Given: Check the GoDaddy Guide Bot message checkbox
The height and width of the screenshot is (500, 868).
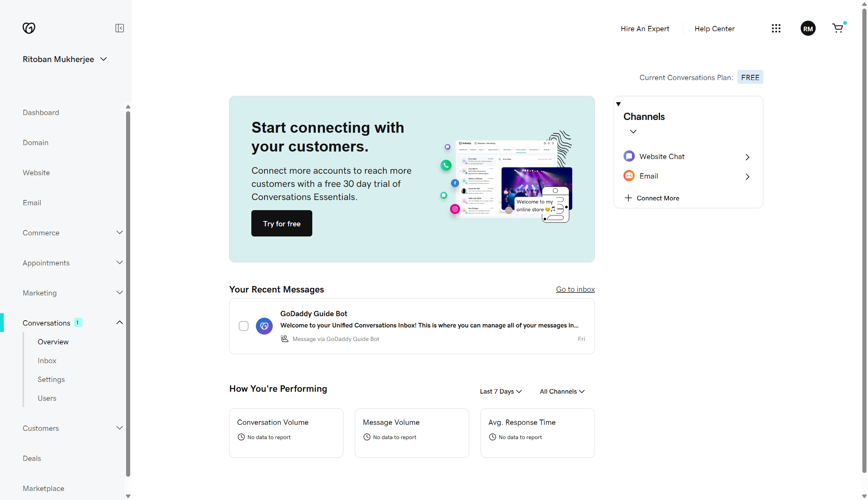Looking at the screenshot, I should point(243,326).
